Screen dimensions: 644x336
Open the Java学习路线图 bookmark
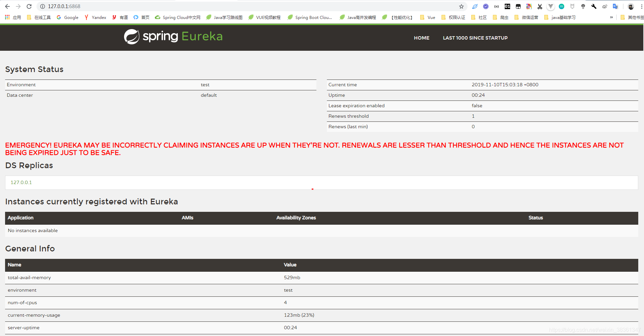click(224, 17)
